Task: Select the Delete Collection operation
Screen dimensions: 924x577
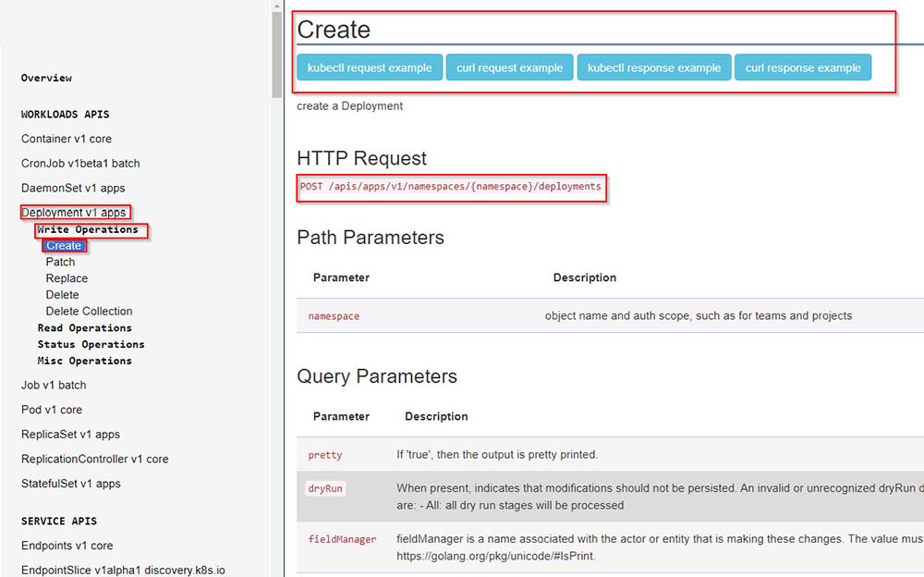Action: point(89,312)
